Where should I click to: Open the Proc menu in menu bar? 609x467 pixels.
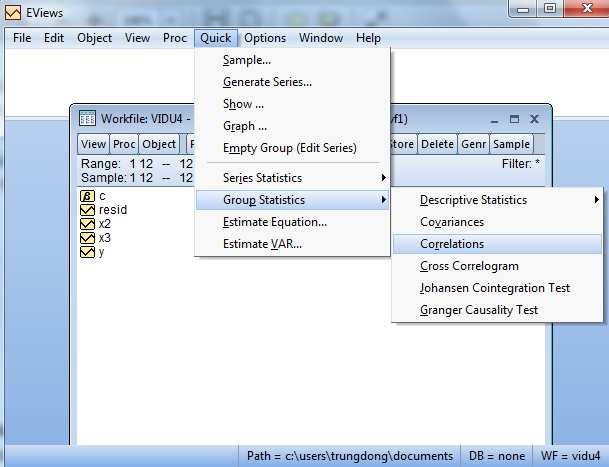[x=175, y=38]
